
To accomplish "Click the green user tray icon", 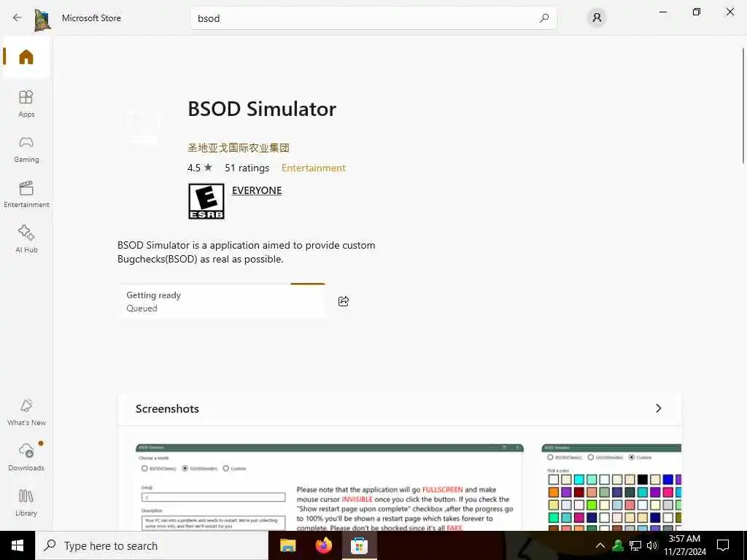I will click(618, 545).
